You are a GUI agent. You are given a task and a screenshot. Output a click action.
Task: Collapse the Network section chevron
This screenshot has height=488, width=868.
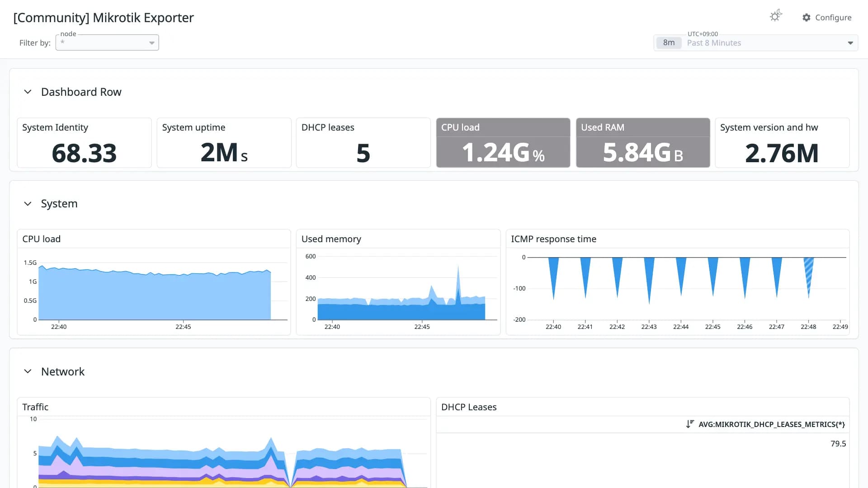click(28, 371)
